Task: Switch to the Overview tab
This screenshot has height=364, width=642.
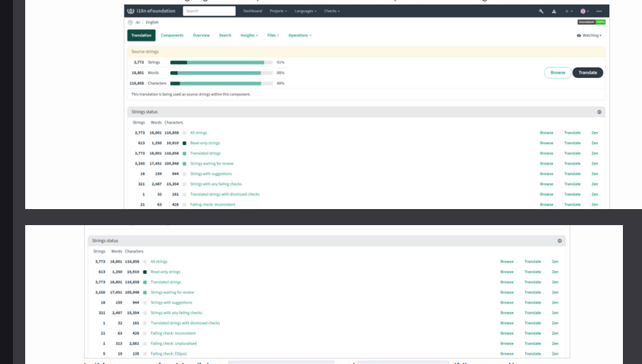Action: [201, 35]
